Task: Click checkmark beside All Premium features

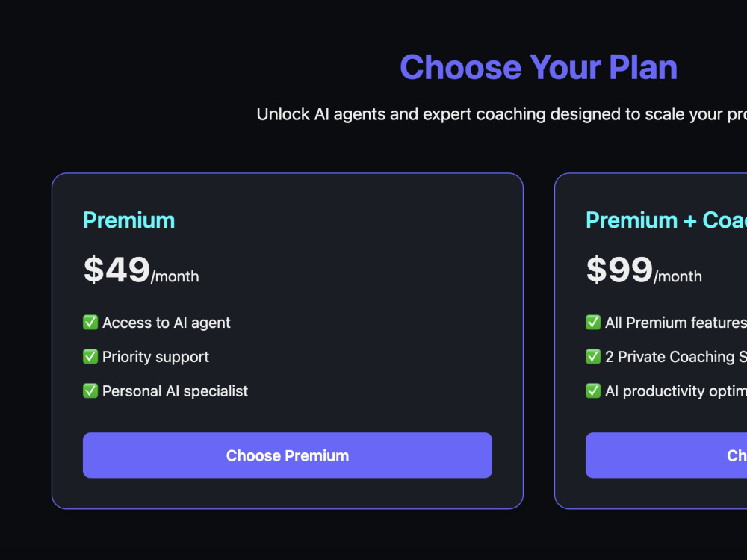Action: [593, 323]
